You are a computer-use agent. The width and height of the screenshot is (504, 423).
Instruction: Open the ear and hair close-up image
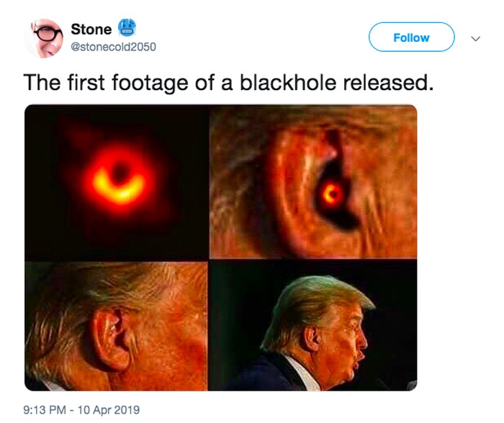116,326
